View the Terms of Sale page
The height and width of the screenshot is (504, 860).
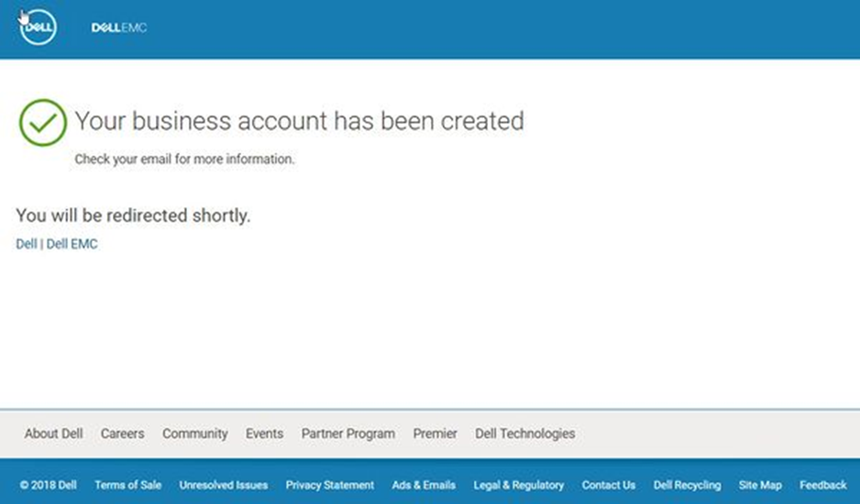tap(127, 485)
